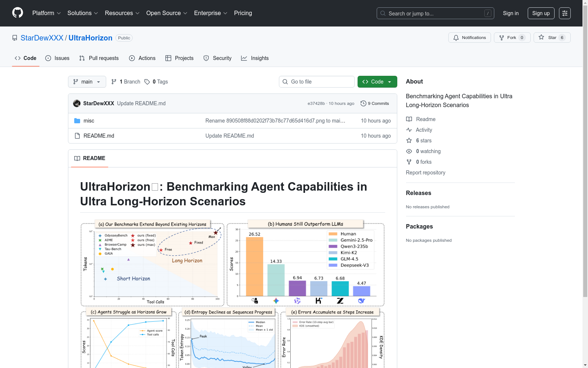
Task: Click the Activity pulse icon
Action: [x=409, y=130]
